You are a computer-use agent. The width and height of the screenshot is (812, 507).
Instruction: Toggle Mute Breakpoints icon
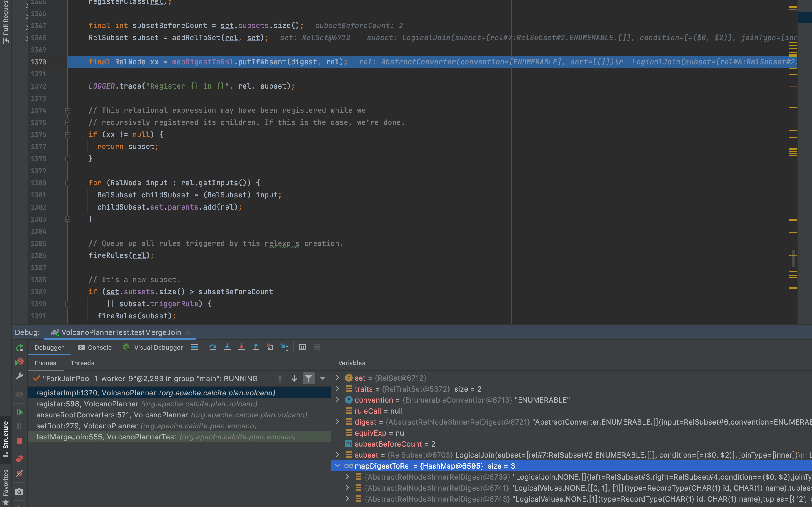[x=19, y=473]
